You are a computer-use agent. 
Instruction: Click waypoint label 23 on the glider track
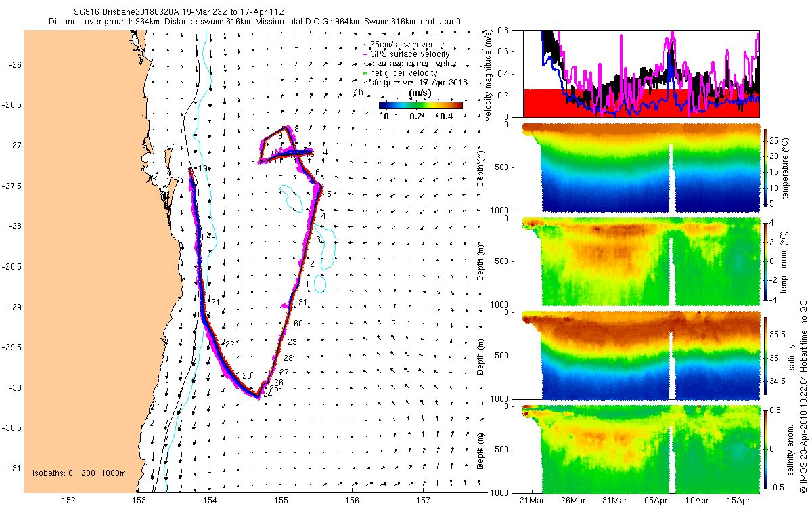point(246,376)
